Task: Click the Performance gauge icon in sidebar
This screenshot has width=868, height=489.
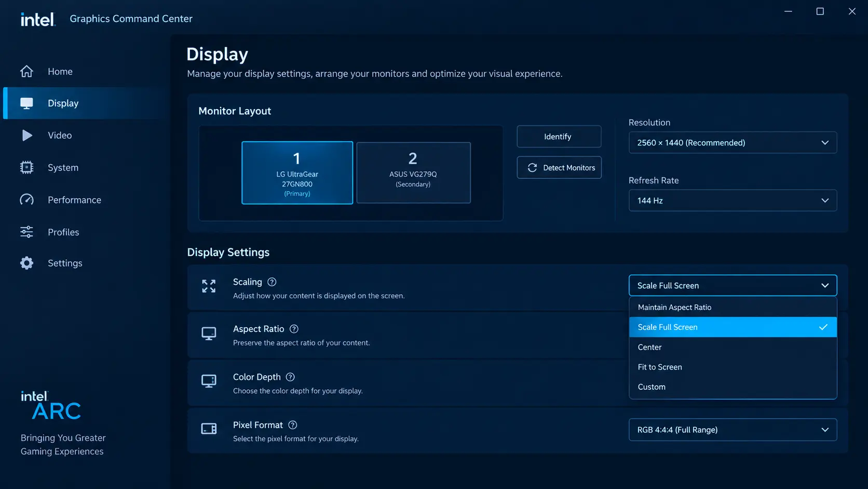Action: 26,200
